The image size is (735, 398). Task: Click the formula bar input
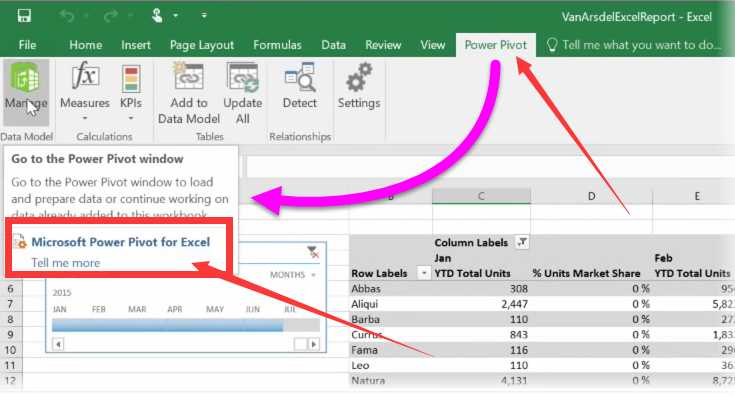[x=490, y=167]
